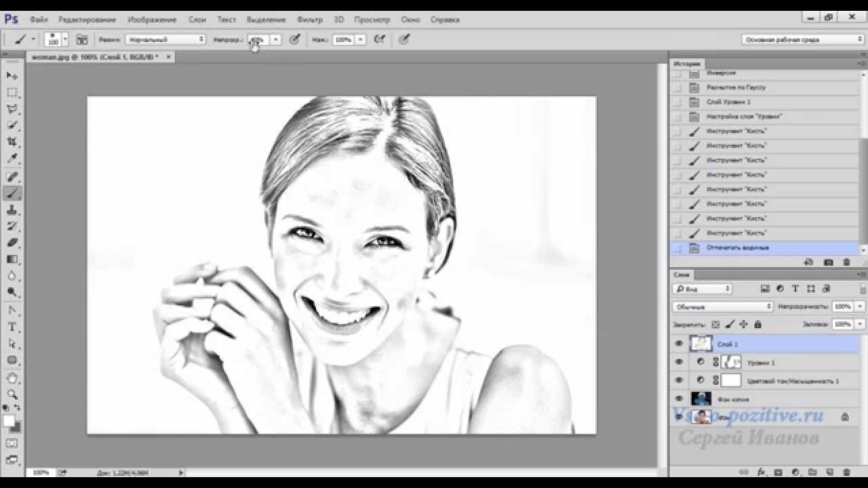Open the layer fill arrow
Viewport: 868px width, 488px height.
tap(859, 325)
